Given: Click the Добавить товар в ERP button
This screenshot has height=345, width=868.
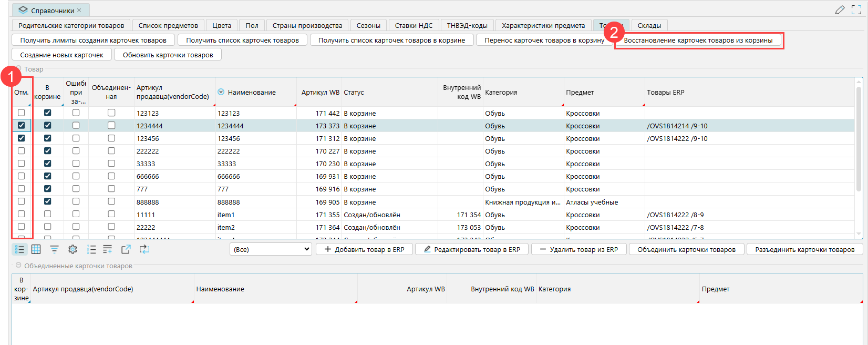Looking at the screenshot, I should [x=364, y=249].
